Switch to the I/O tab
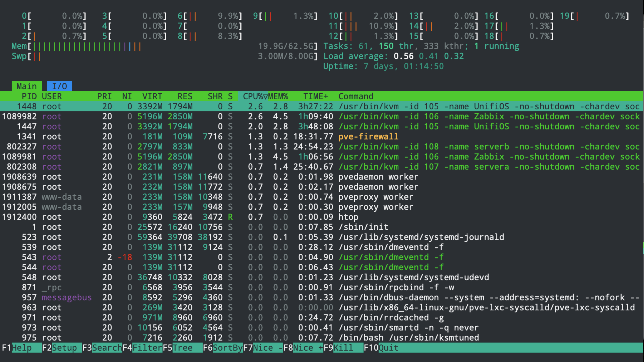 click(59, 86)
